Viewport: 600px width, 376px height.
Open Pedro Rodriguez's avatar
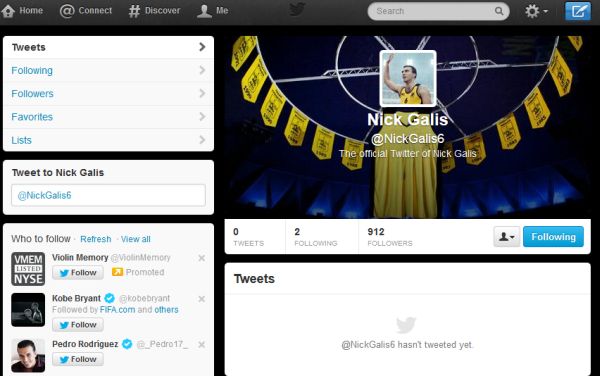click(28, 356)
